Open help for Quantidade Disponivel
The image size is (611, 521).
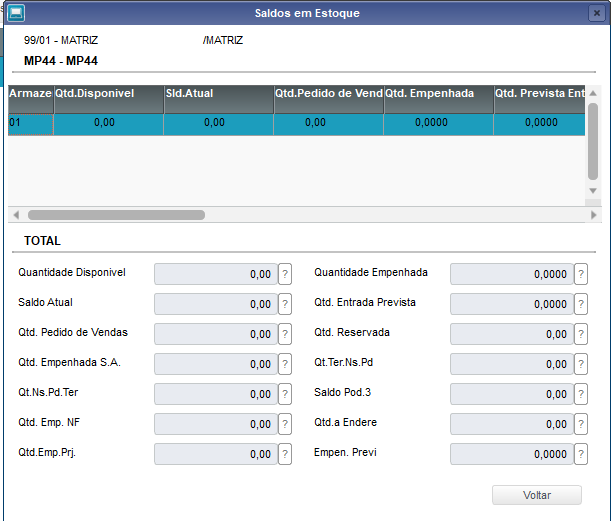click(285, 274)
